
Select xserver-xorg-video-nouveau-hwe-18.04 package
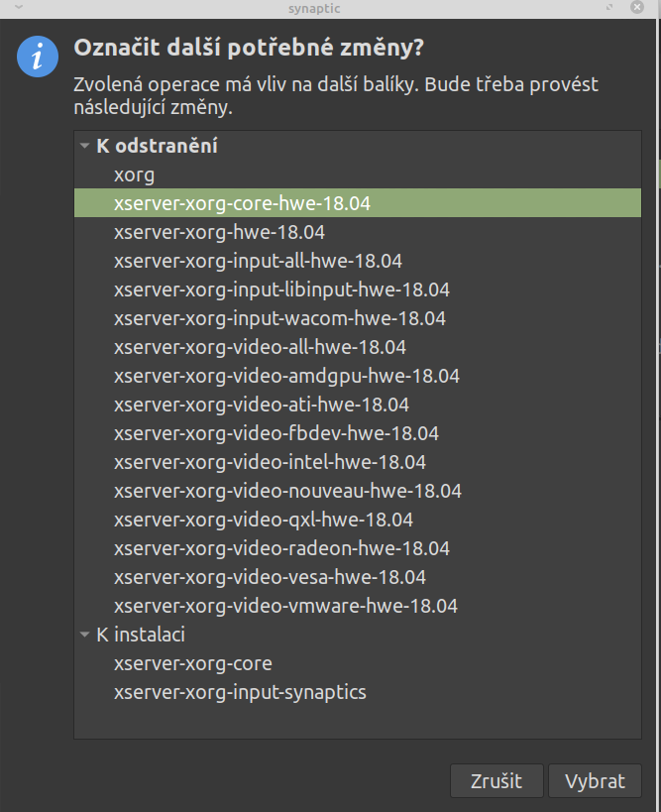pyautogui.click(x=287, y=491)
